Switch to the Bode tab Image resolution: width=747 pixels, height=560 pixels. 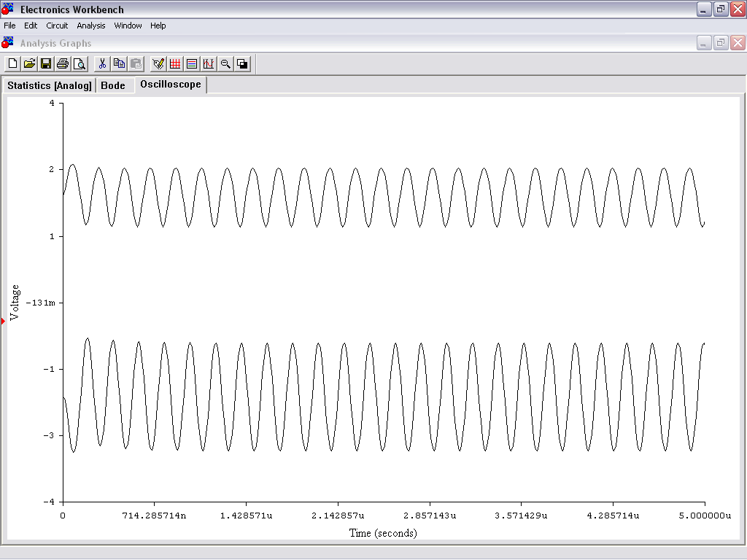(113, 86)
